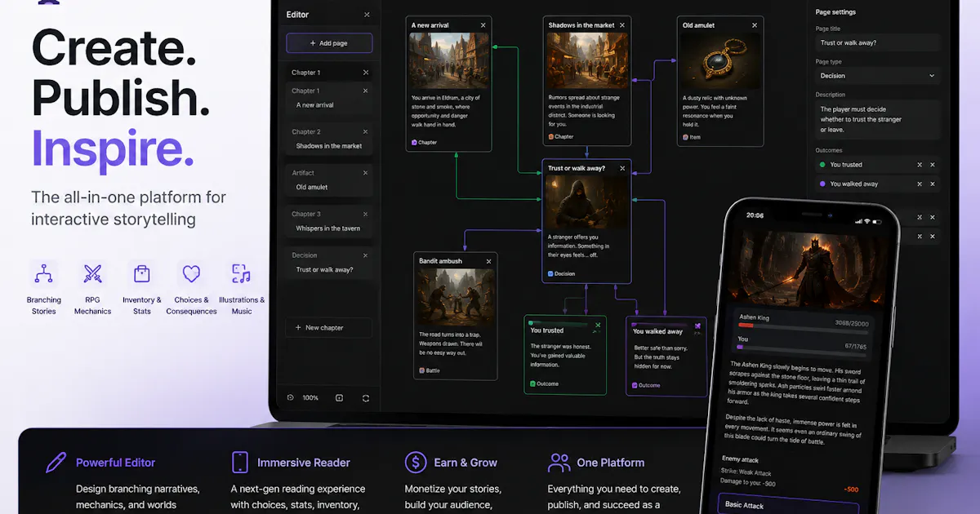
Task: Click the shuffle icon on 'You walked away' row
Action: [920, 184]
